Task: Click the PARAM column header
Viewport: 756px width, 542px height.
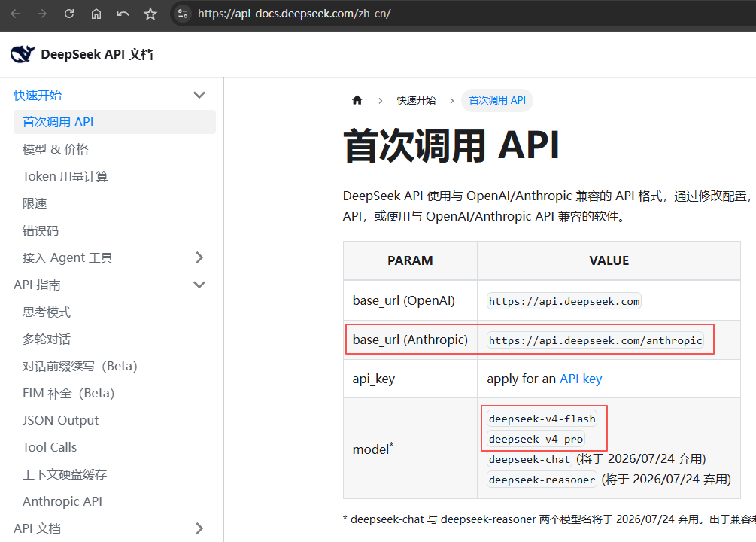Action: pyautogui.click(x=410, y=260)
